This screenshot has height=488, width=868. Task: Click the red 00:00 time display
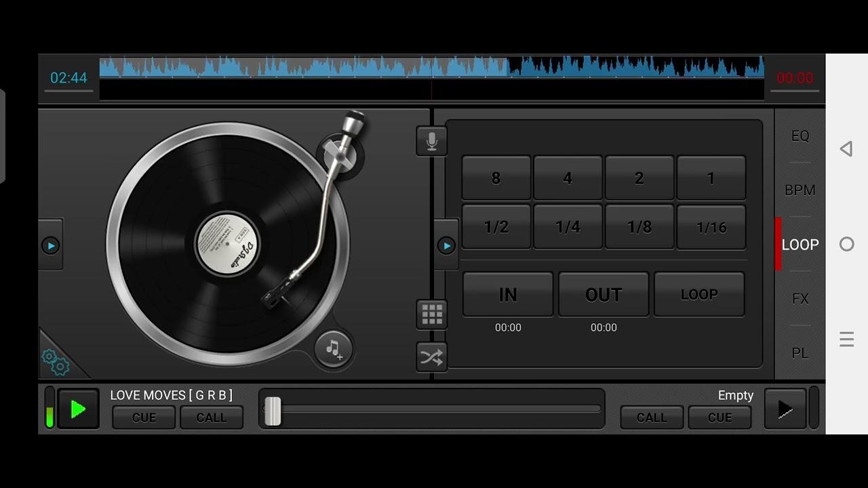coord(795,78)
